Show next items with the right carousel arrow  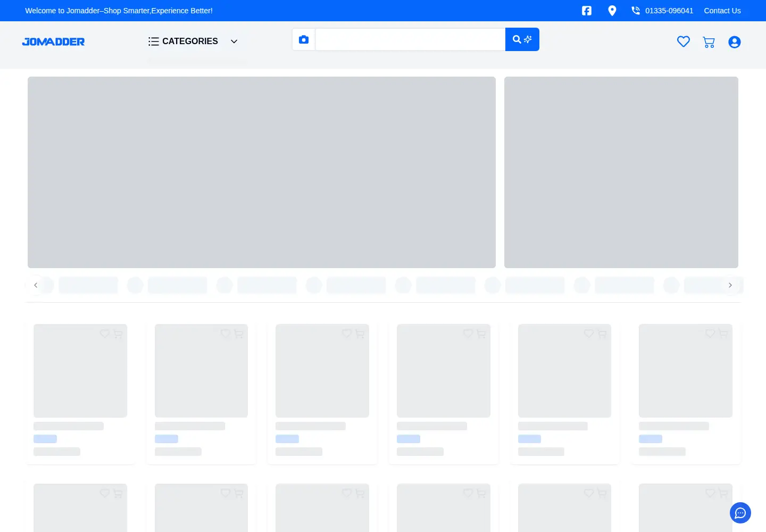coord(730,285)
